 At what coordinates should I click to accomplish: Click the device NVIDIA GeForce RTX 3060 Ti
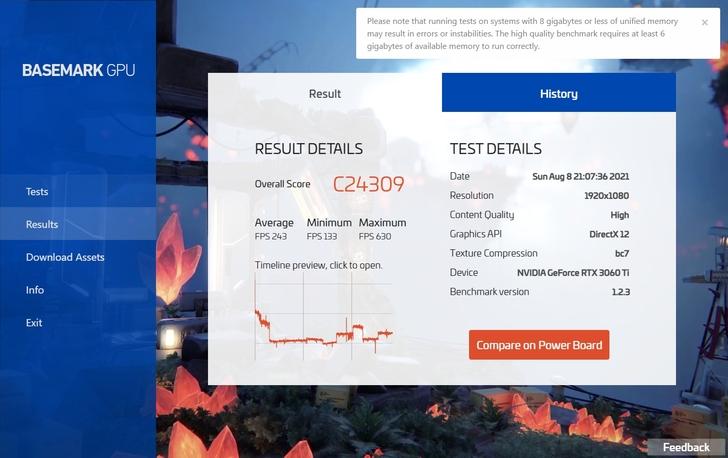[x=573, y=273]
